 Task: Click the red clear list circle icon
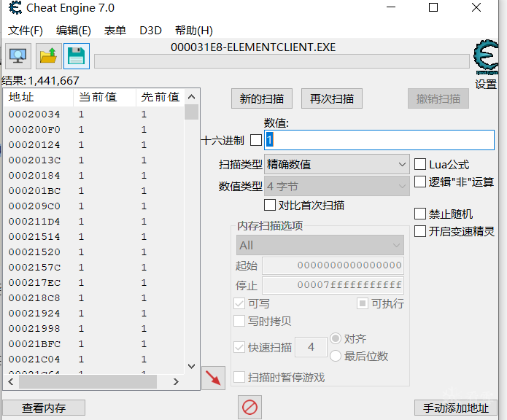tap(249, 407)
